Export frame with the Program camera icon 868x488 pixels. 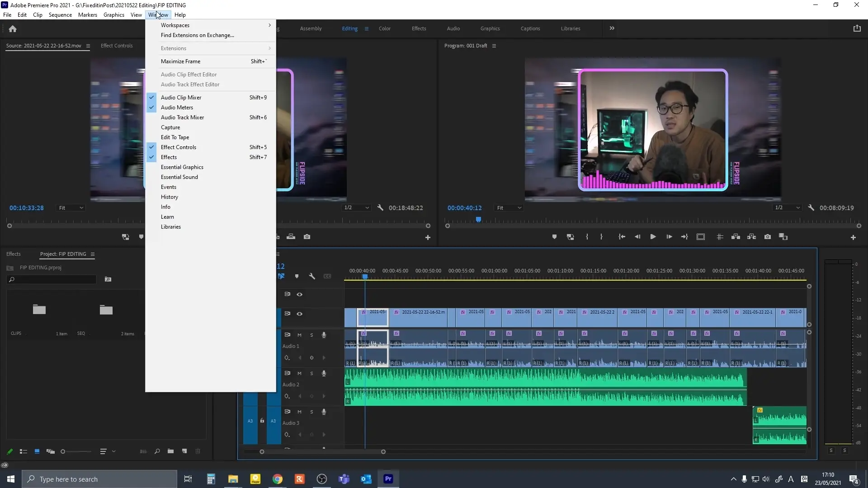[768, 237]
